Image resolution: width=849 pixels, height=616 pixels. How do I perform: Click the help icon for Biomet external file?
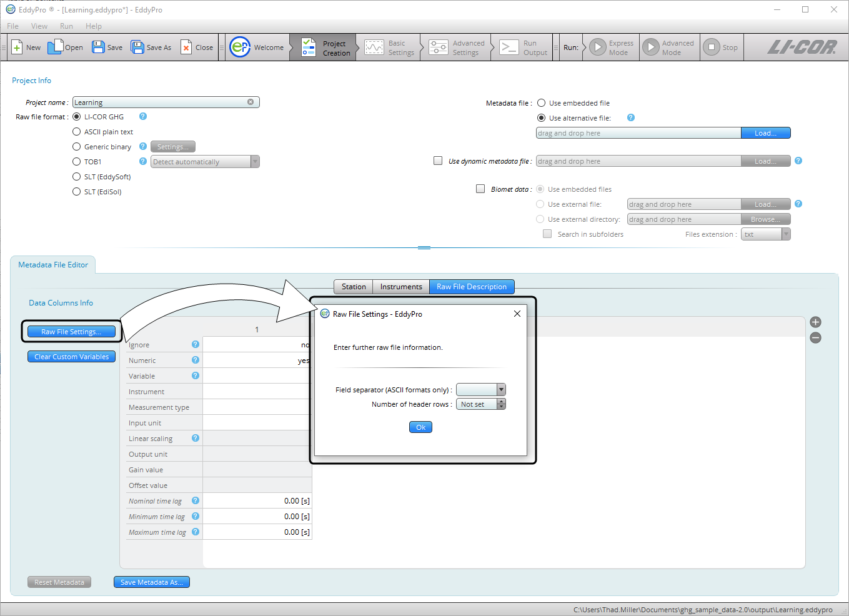pyautogui.click(x=798, y=204)
